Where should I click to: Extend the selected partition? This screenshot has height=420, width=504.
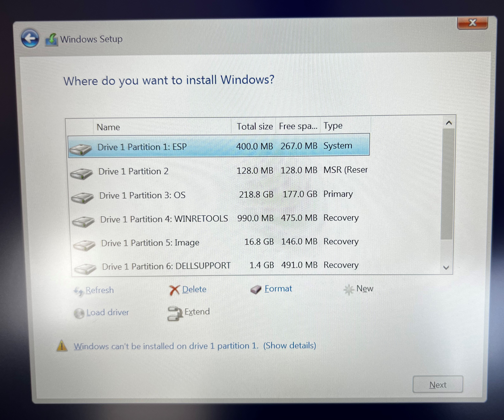tap(197, 312)
